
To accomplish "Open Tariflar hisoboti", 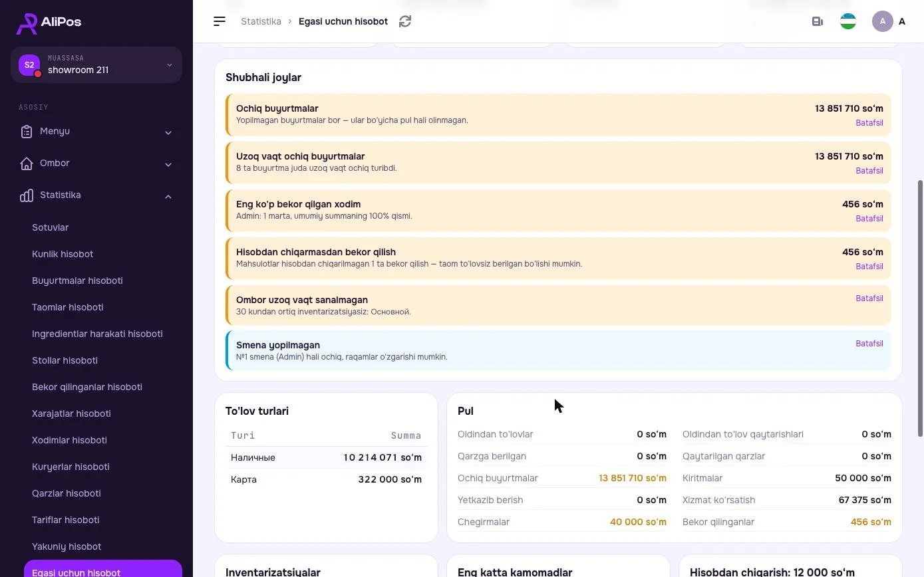I will [65, 520].
